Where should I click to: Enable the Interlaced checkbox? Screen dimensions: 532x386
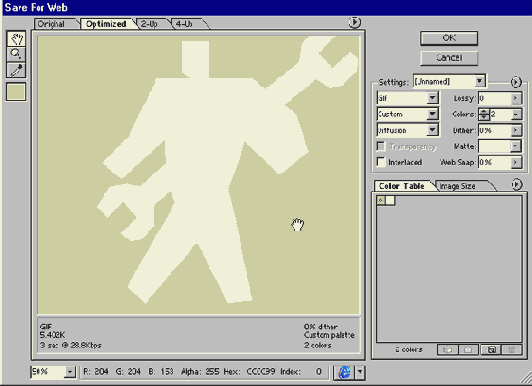381,162
